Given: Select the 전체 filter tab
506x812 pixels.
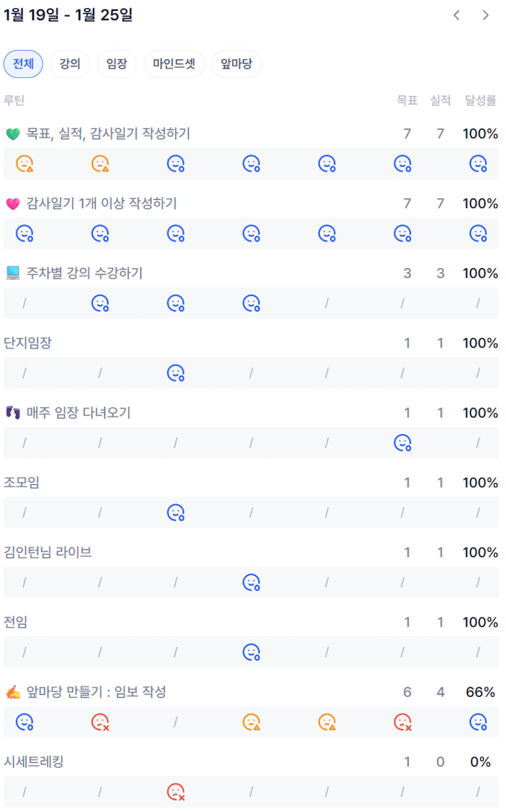Looking at the screenshot, I should pyautogui.click(x=23, y=64).
